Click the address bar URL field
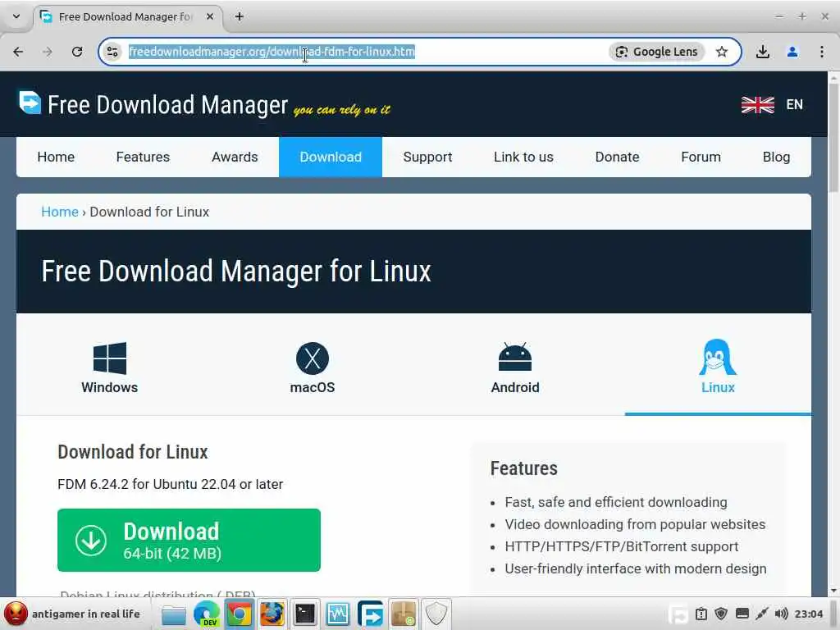This screenshot has height=630, width=840. tap(272, 52)
